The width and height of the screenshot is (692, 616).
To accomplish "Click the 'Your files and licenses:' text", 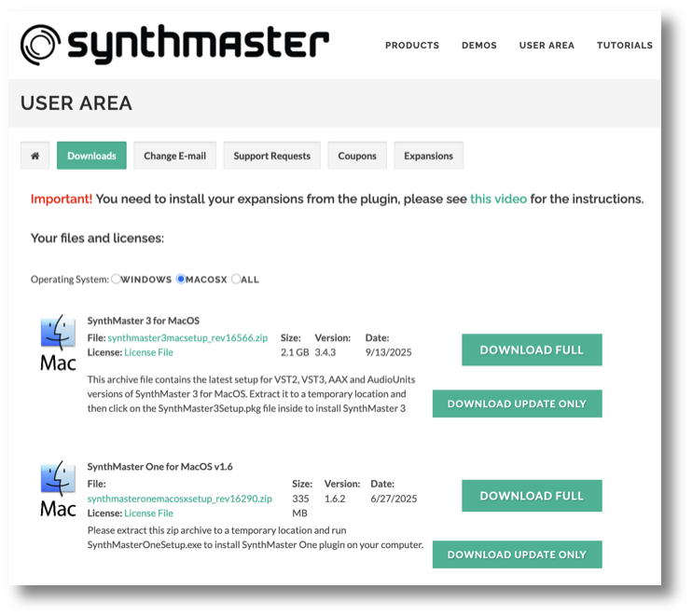I will (97, 239).
